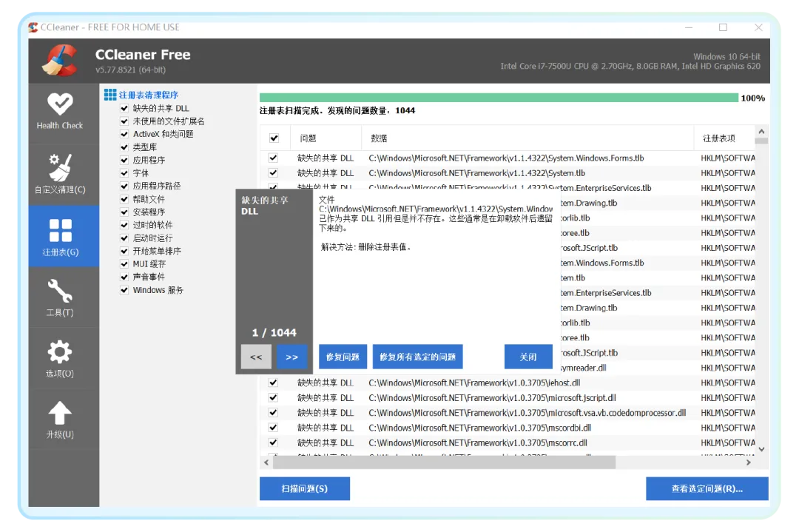
Task: Click 安装程序 label
Action: (149, 212)
